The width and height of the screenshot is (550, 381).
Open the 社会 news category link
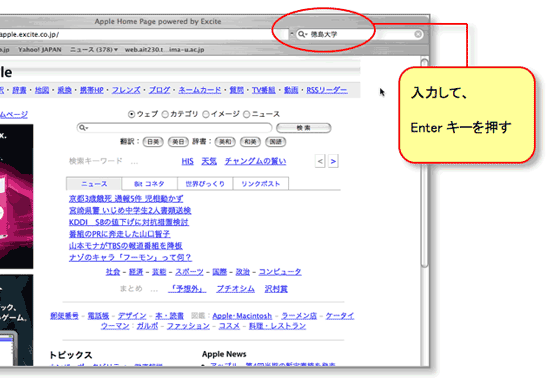(113, 272)
